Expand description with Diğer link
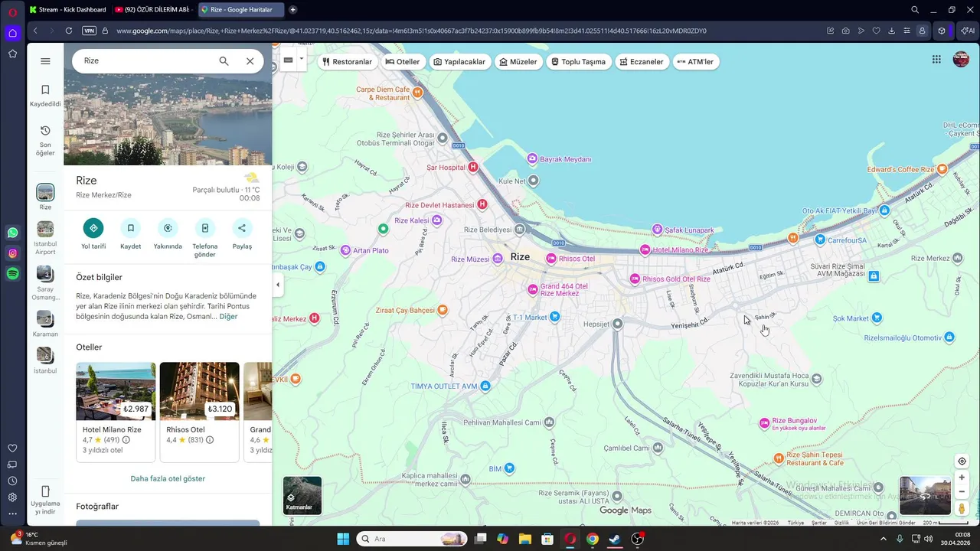Screen dimensions: 980x551 (x=228, y=316)
